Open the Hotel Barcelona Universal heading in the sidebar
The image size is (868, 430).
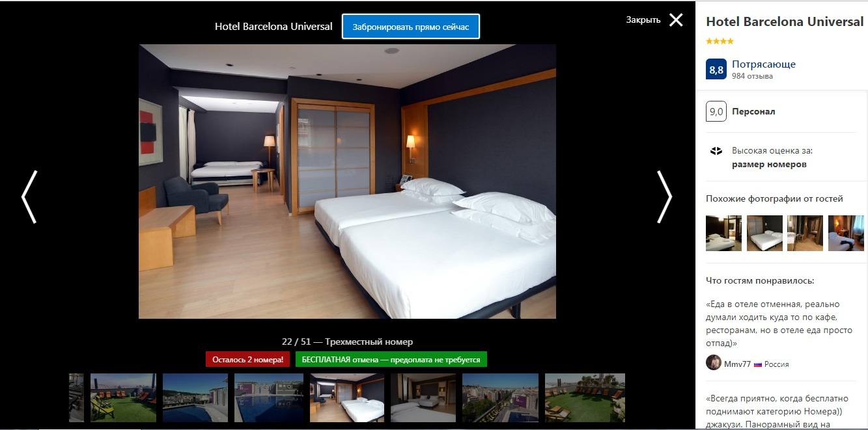[785, 21]
